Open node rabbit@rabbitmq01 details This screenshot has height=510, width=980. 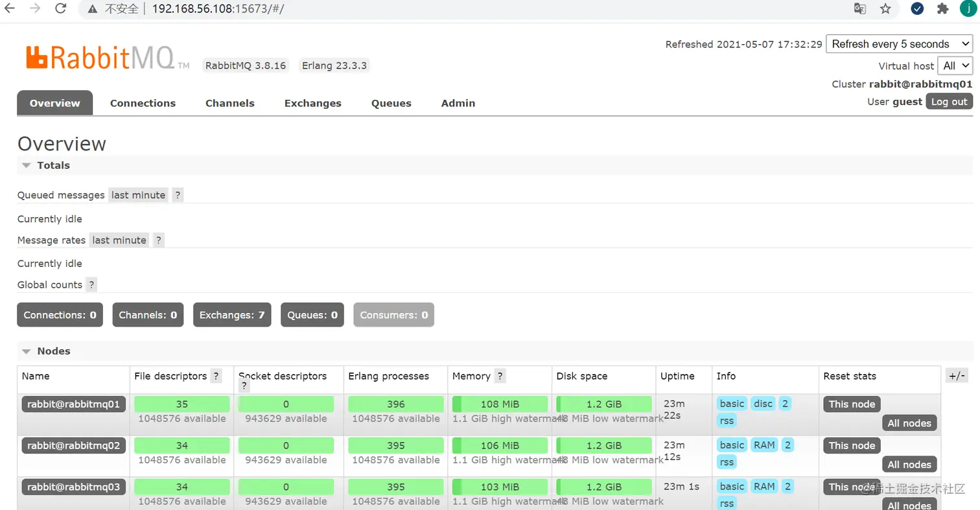coord(74,404)
